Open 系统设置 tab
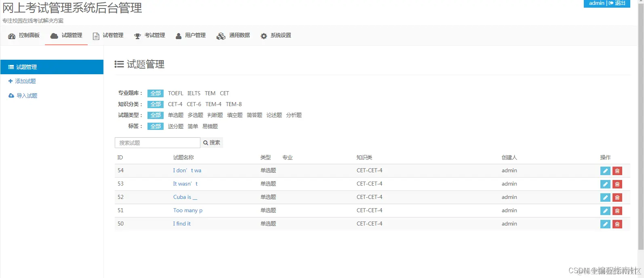Image resolution: width=644 pixels, height=278 pixels. (276, 36)
